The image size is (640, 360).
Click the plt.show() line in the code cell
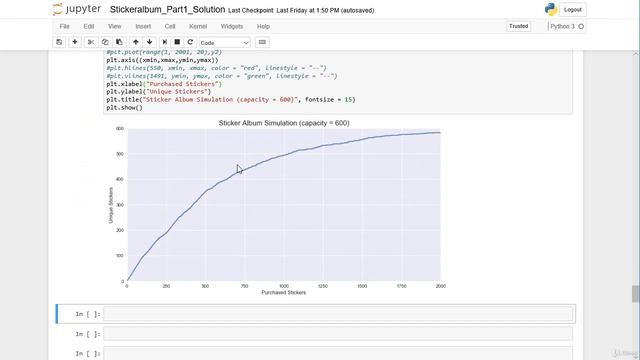[x=124, y=108]
